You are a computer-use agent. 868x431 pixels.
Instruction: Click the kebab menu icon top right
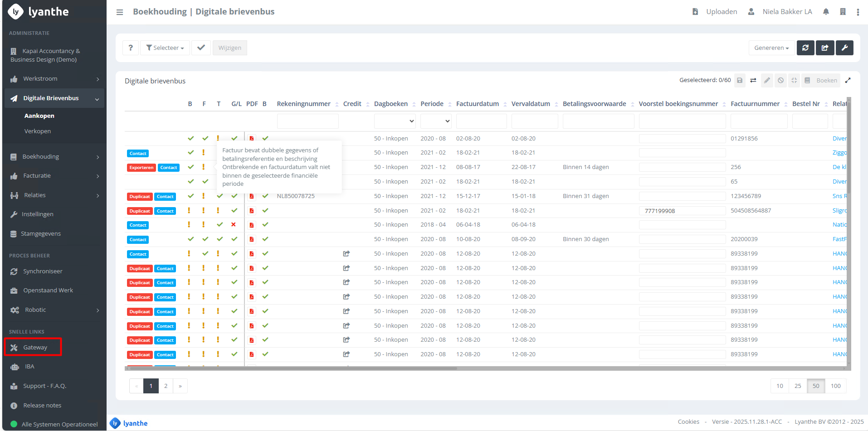(x=858, y=12)
